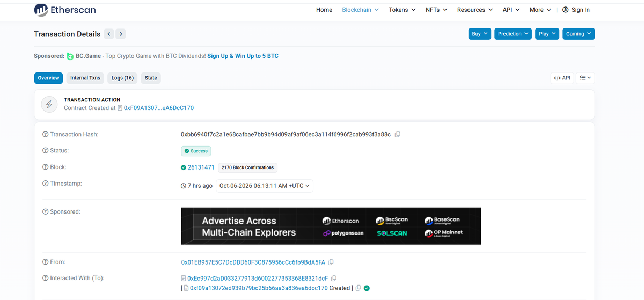
Task: Click the Sign In link
Action: [581, 10]
